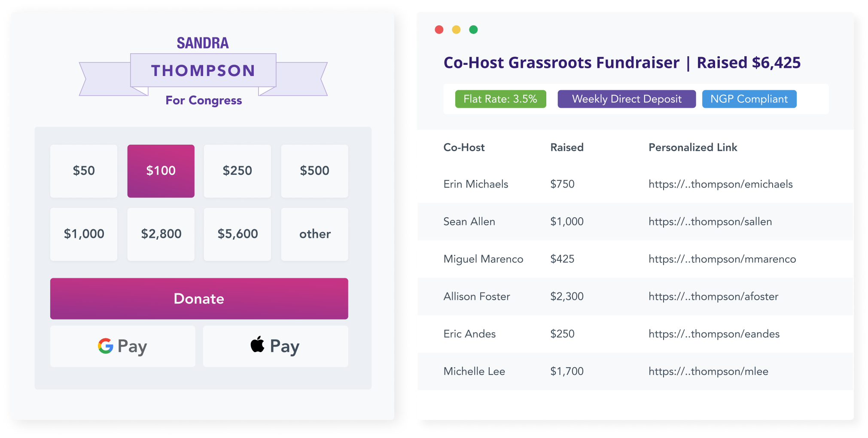Choose the $2,800 donation amount
The image size is (868, 438).
(x=161, y=234)
